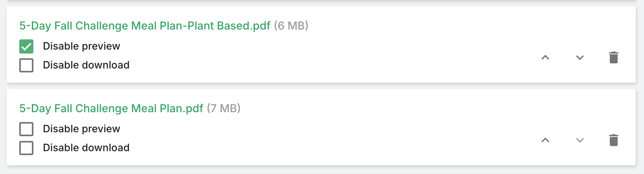644x174 pixels.
Task: Open the 5-Day Fall Challenge Meal Plan-Plant Based.pdf link
Action: (145, 26)
